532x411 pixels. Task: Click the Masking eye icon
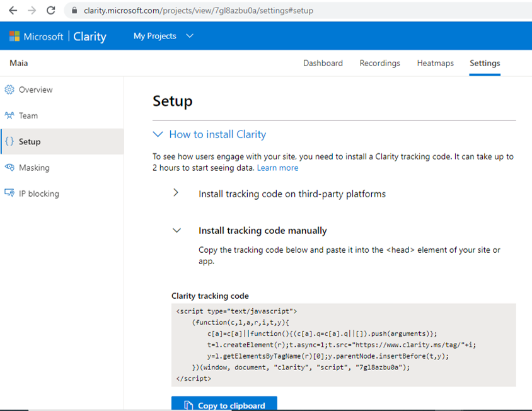tap(9, 167)
